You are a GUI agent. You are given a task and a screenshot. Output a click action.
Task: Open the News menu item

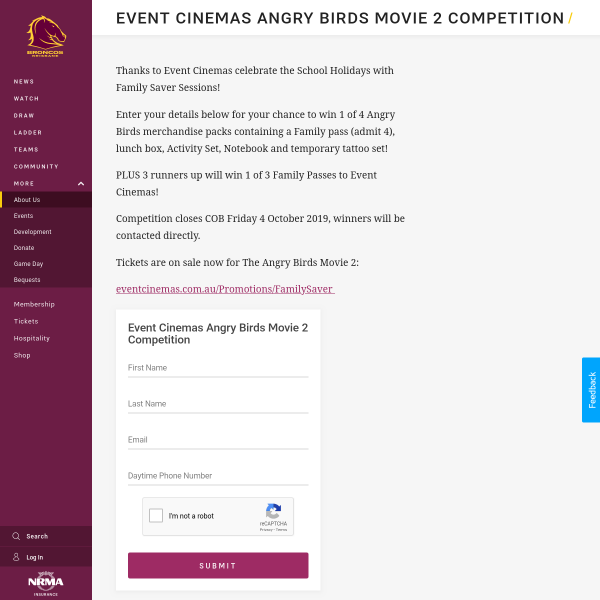[24, 81]
